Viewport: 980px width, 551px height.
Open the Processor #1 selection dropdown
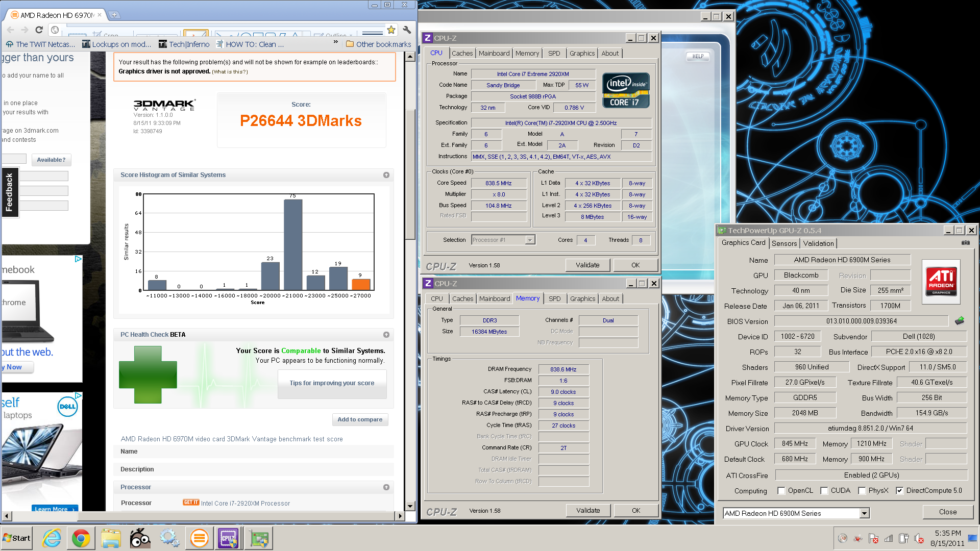coord(530,240)
